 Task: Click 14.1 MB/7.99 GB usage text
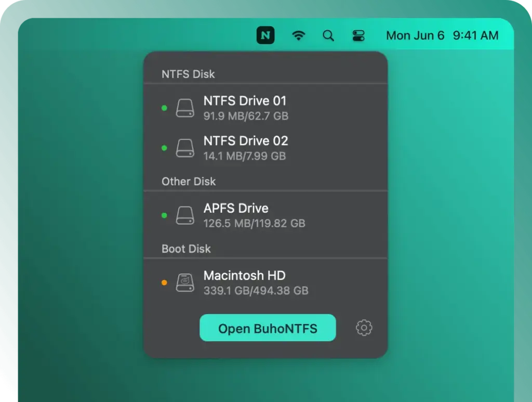244,156
